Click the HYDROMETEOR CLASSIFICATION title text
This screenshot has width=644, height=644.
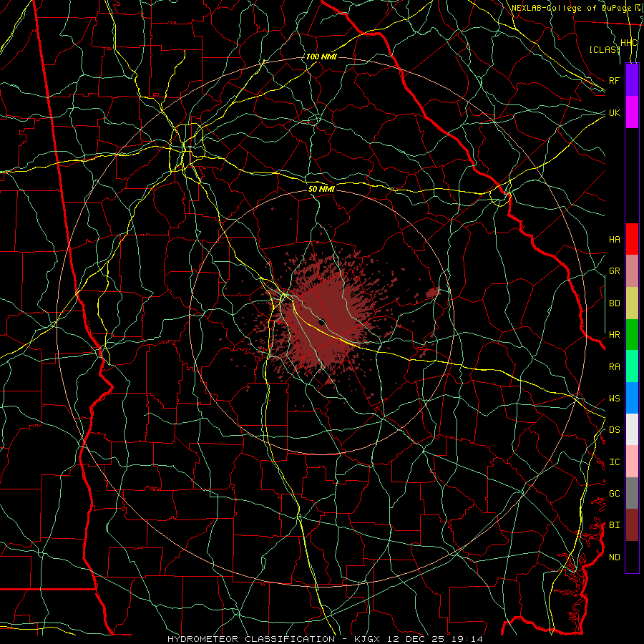pyautogui.click(x=251, y=639)
